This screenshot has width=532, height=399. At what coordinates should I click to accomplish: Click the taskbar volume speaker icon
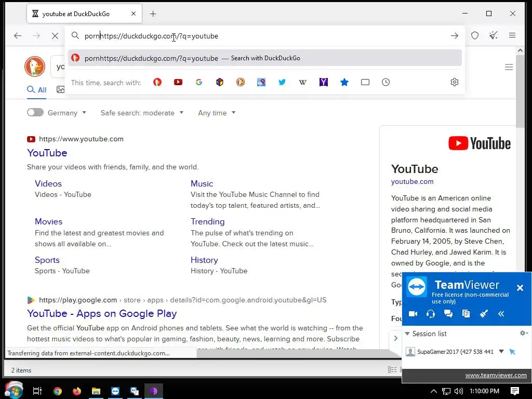459,391
